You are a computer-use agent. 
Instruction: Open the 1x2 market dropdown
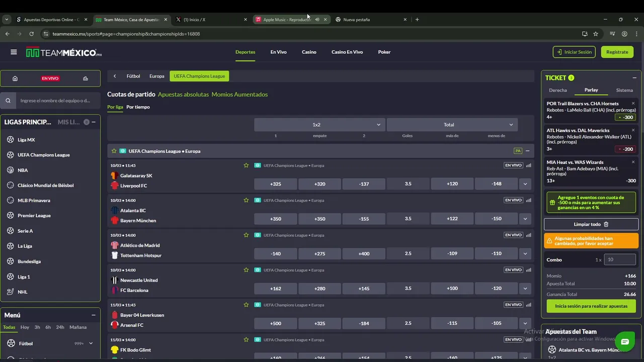319,125
